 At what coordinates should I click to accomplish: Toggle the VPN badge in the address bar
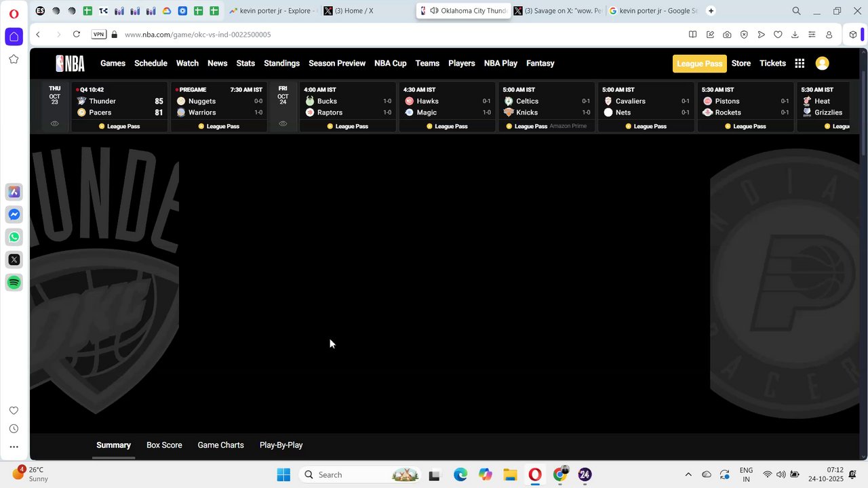click(99, 35)
